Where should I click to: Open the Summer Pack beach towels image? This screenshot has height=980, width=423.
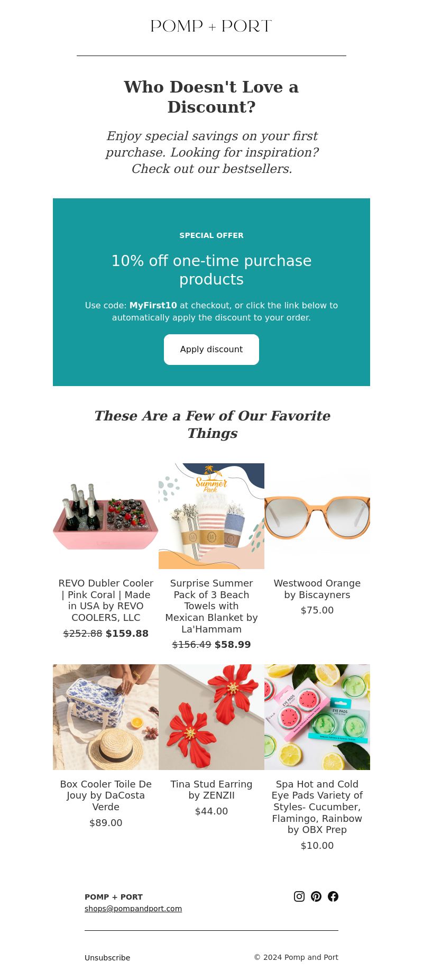point(212,516)
